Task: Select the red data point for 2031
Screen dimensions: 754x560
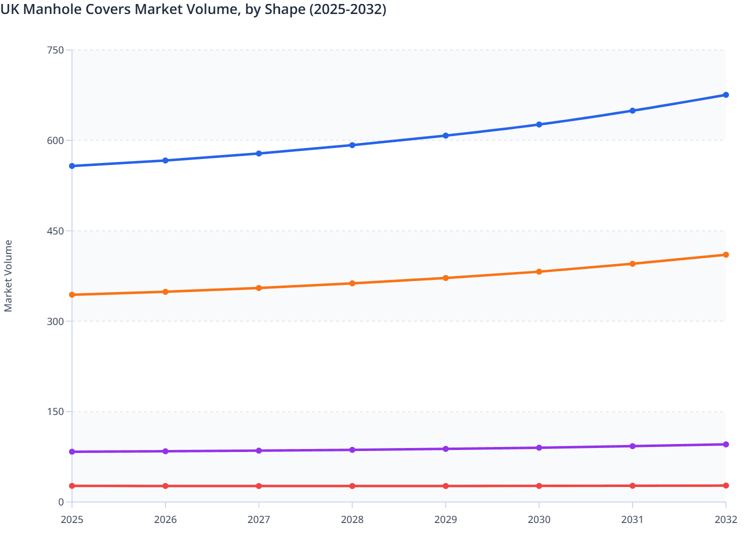Action: tap(632, 486)
